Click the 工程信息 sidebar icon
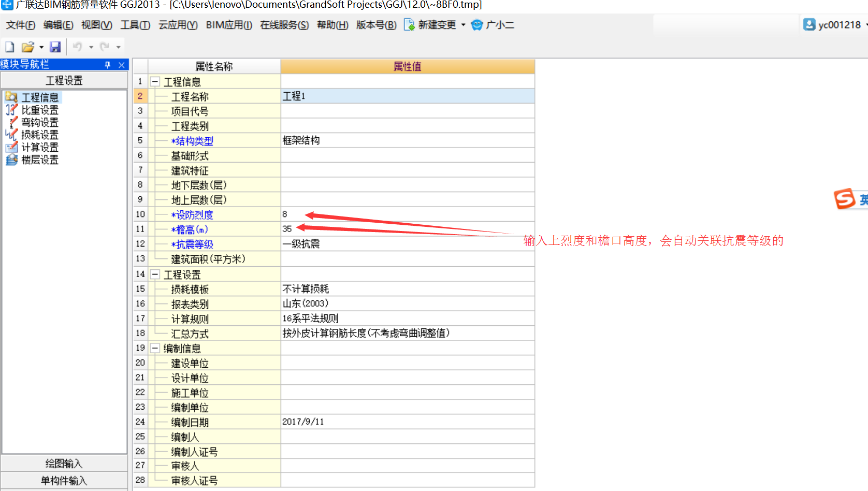Image resolution: width=868 pixels, height=491 pixels. (11, 97)
